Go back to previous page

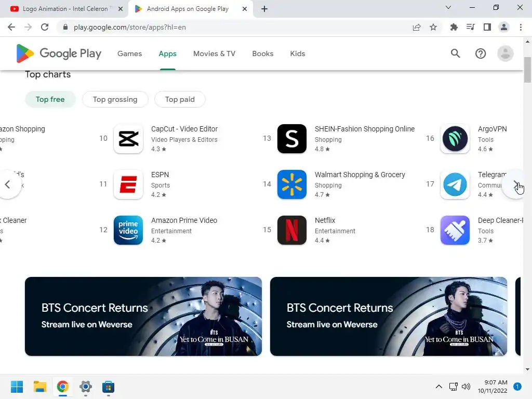click(11, 27)
